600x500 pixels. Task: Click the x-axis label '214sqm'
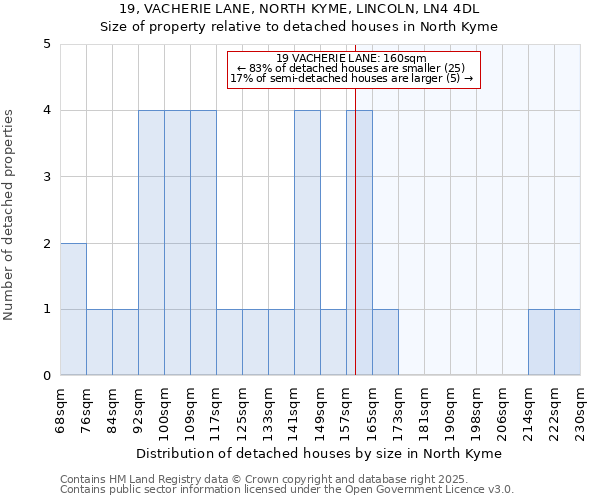528,415
